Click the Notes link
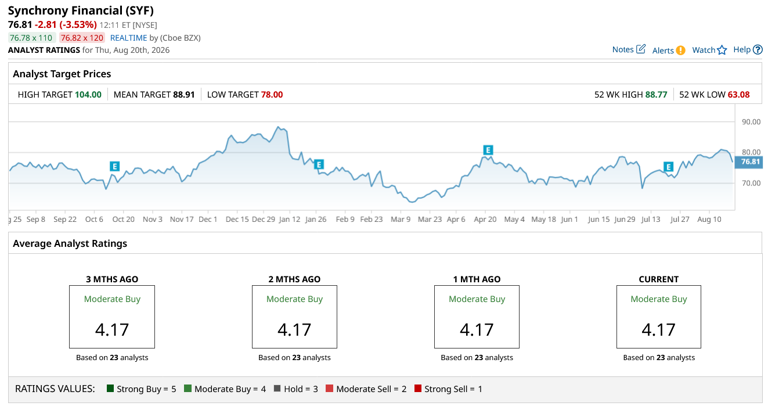768x406 pixels. coord(623,49)
